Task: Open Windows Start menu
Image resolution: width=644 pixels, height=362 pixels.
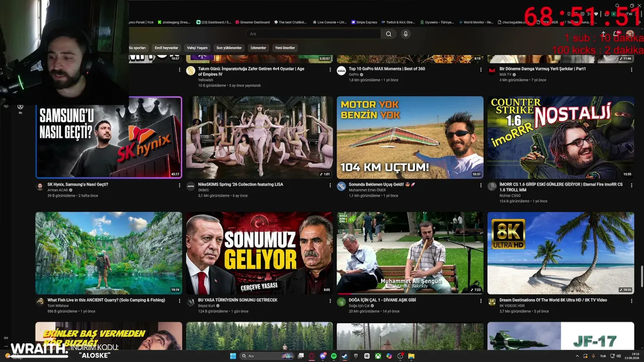Action: 233,356
